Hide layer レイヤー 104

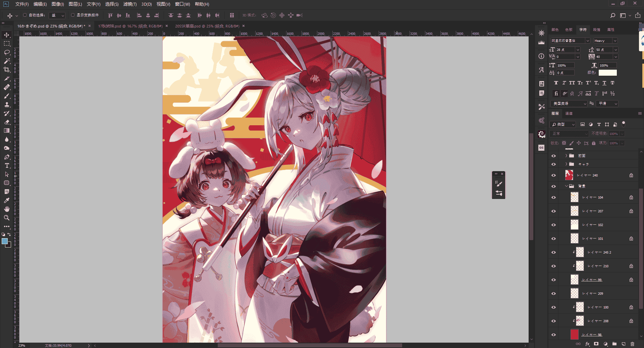pyautogui.click(x=553, y=197)
